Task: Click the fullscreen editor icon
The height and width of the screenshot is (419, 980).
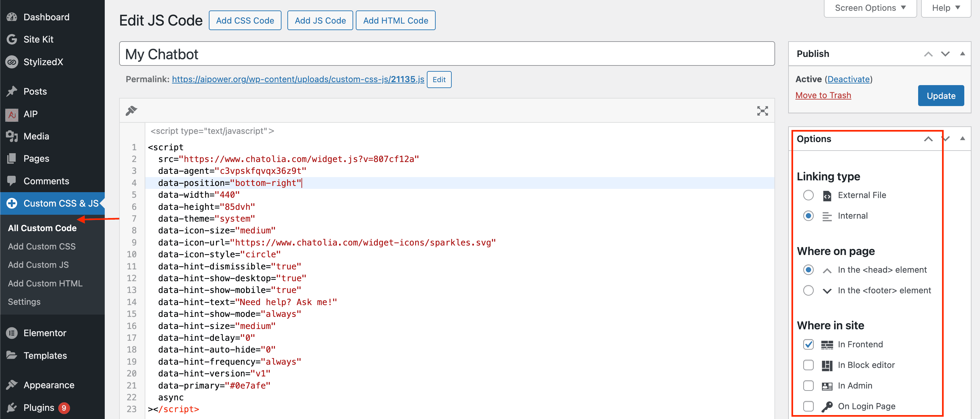Action: 762,111
